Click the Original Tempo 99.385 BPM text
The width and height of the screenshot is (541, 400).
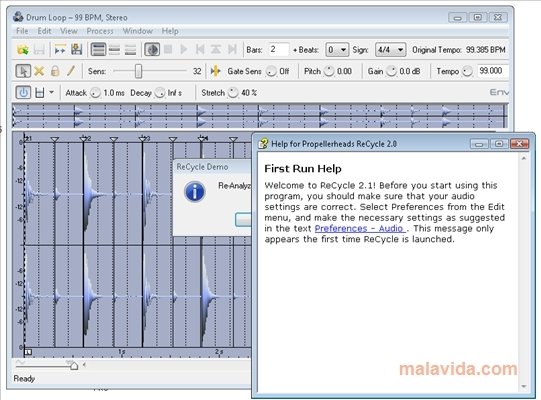coord(459,50)
